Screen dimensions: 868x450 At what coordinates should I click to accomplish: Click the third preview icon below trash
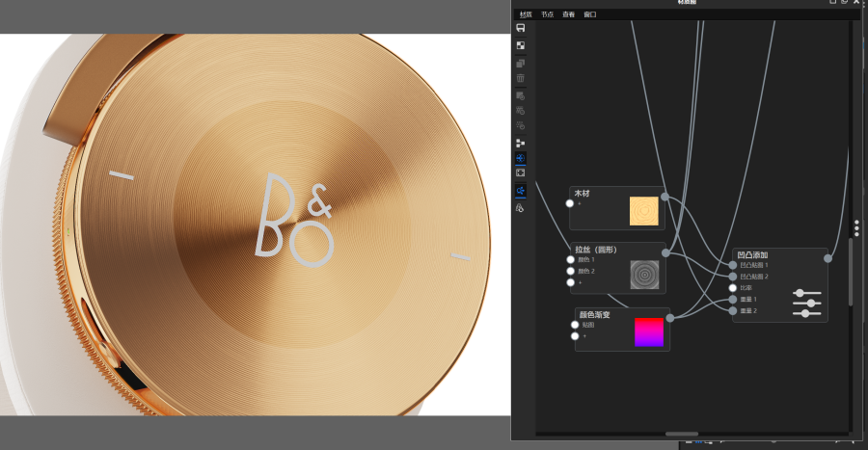click(521, 125)
